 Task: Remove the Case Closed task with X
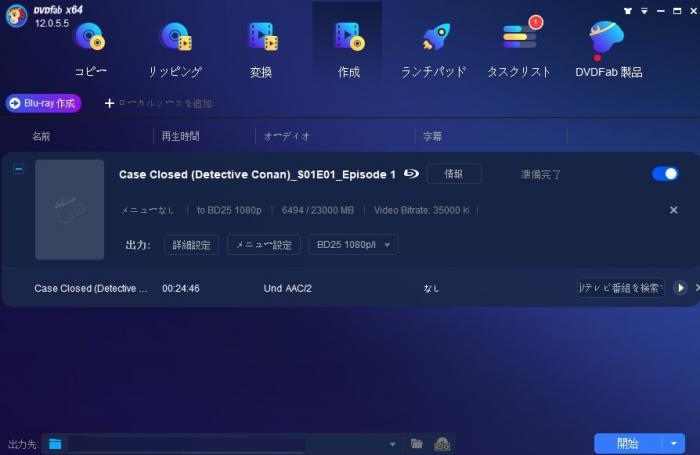click(673, 210)
